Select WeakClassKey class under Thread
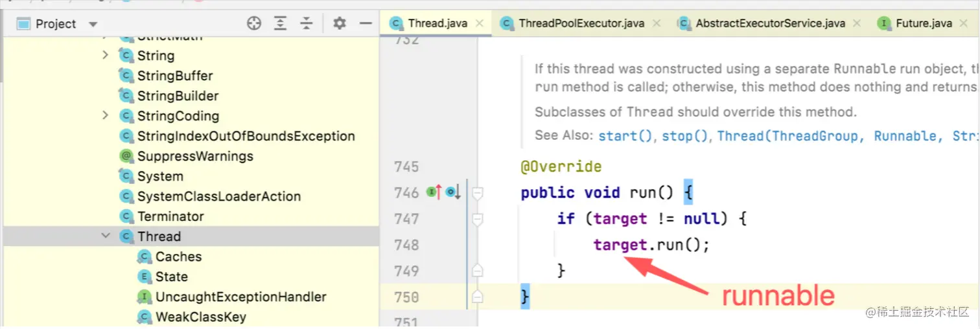The width and height of the screenshot is (980, 329). click(x=201, y=317)
